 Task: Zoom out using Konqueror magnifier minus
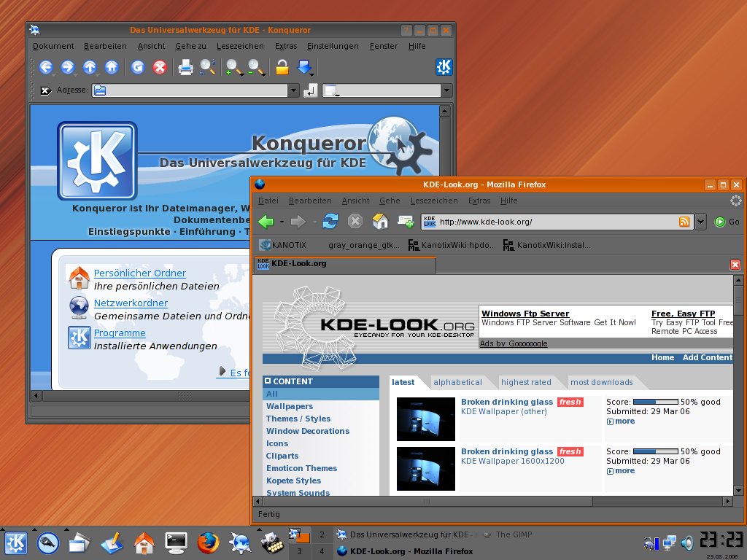[x=256, y=67]
